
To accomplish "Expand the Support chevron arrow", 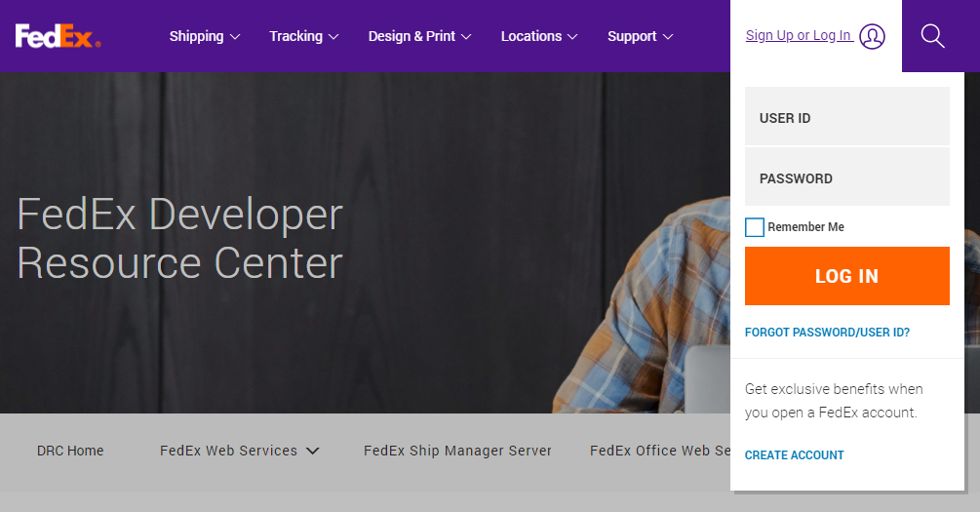I will pyautogui.click(x=668, y=37).
